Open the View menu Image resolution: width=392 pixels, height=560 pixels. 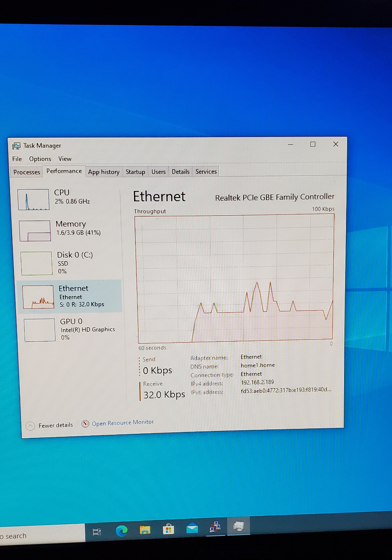(65, 159)
